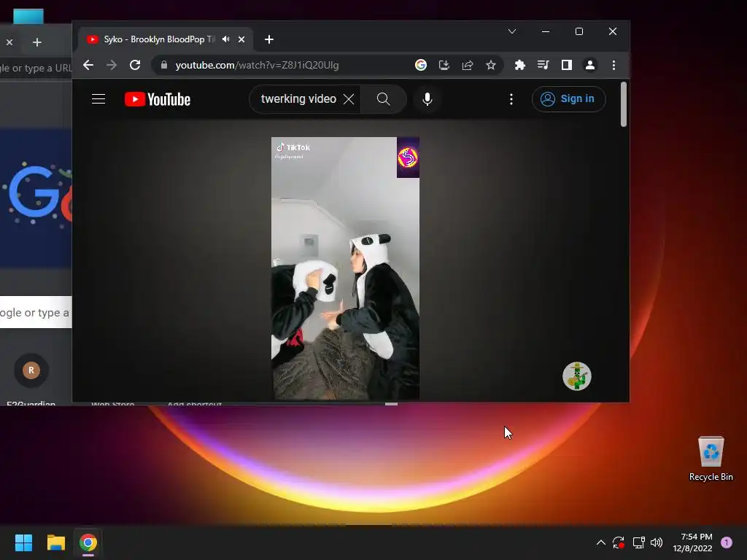Viewport: 747px width, 560px height.
Task: Expand the tab search chevron
Action: tap(512, 31)
